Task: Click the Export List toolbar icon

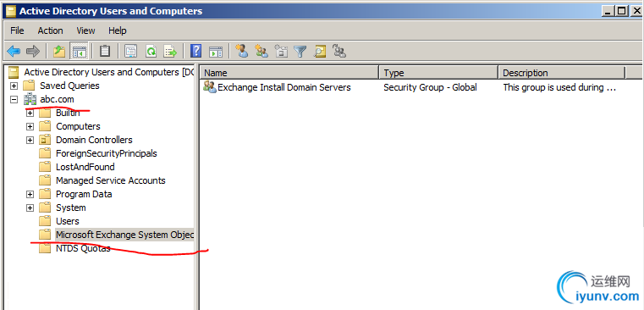Action: pyautogui.click(x=170, y=52)
